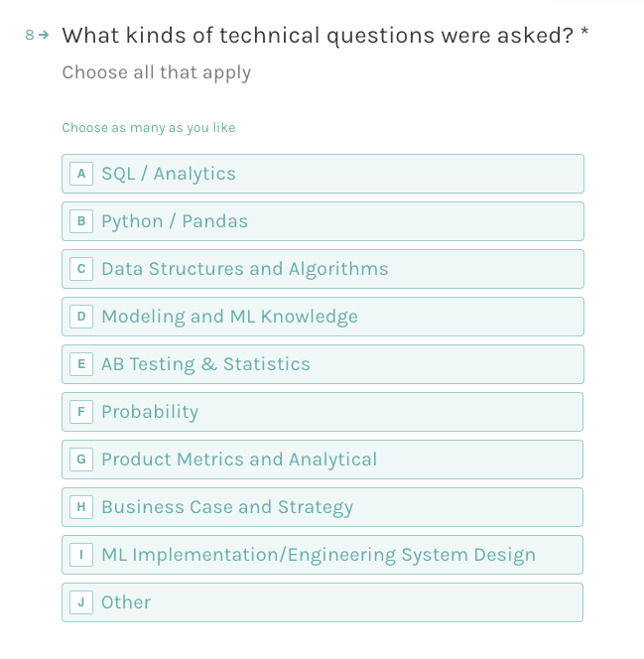Click the letter B key badge
The width and height of the screenshot is (644, 659).
tap(81, 221)
